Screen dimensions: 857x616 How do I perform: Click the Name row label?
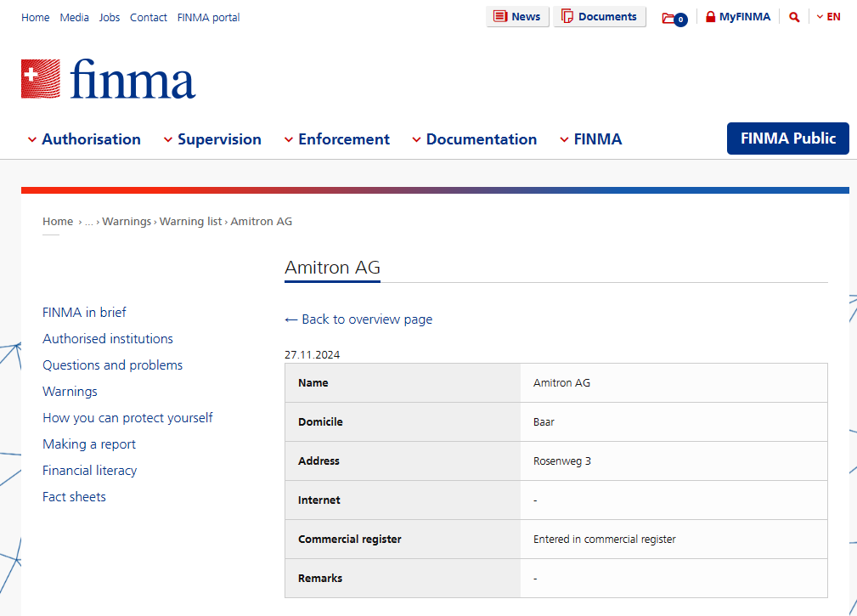click(x=313, y=382)
